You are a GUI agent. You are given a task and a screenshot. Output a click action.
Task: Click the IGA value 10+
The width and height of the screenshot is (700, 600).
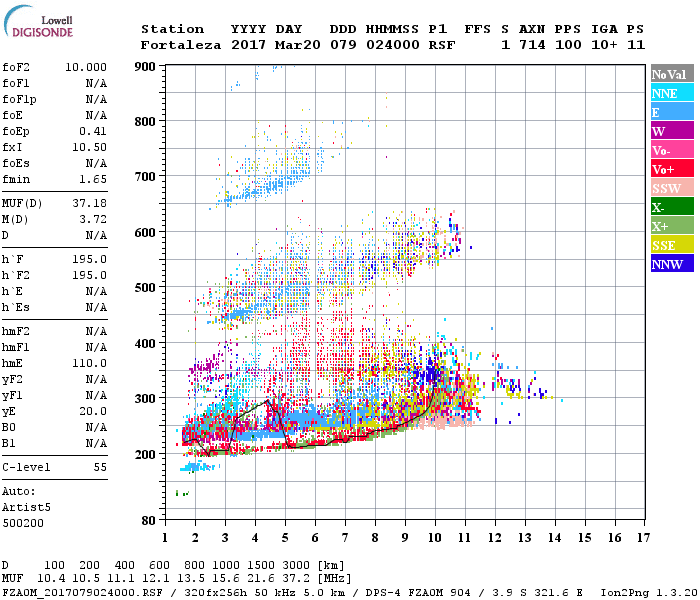click(604, 45)
